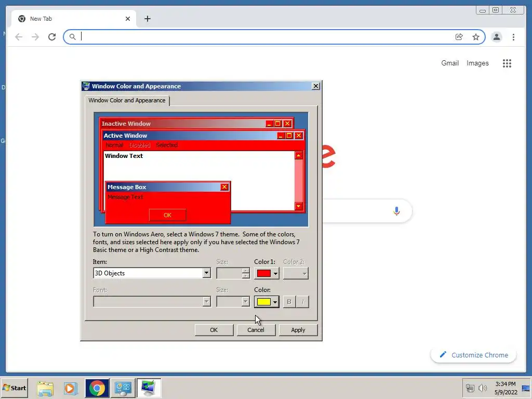Viewport: 532px width, 399px height.
Task: Click the preview Message Box close button
Action: (x=224, y=187)
